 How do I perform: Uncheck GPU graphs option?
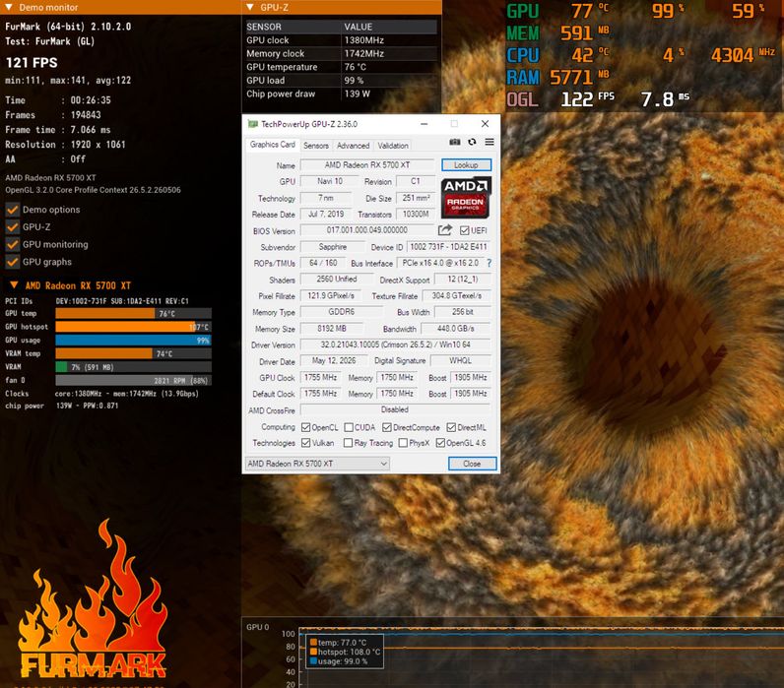tap(13, 262)
